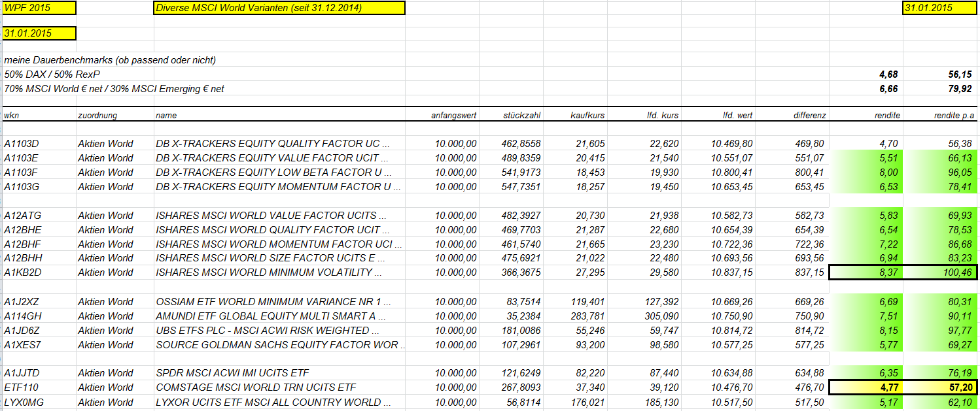Click WKN cell A114GH
Screen dimensions: 980x411
pos(22,316)
